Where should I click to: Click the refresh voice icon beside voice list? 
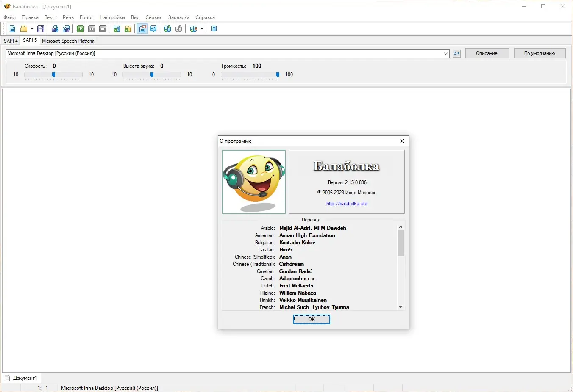tap(456, 53)
